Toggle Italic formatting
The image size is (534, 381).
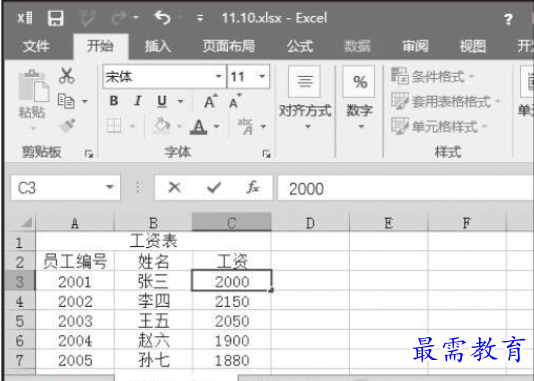pos(138,101)
